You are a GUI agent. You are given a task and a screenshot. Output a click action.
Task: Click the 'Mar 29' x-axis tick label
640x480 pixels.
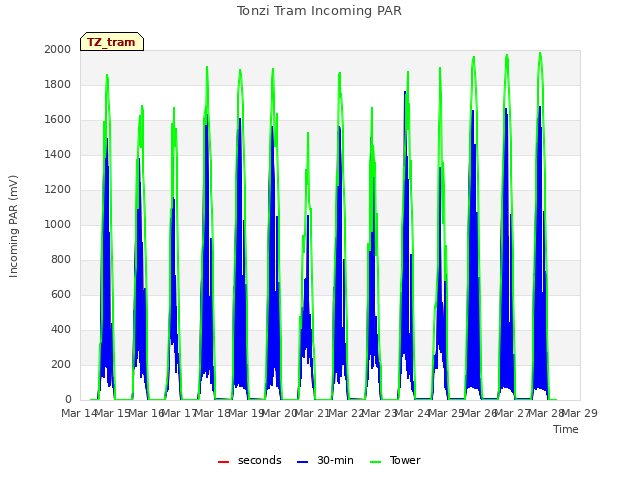point(580,413)
